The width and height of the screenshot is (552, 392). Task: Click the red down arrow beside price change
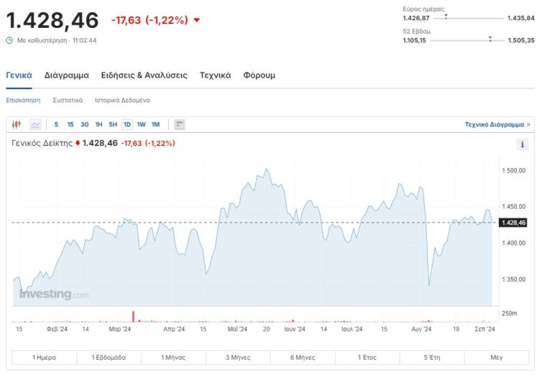pos(197,20)
